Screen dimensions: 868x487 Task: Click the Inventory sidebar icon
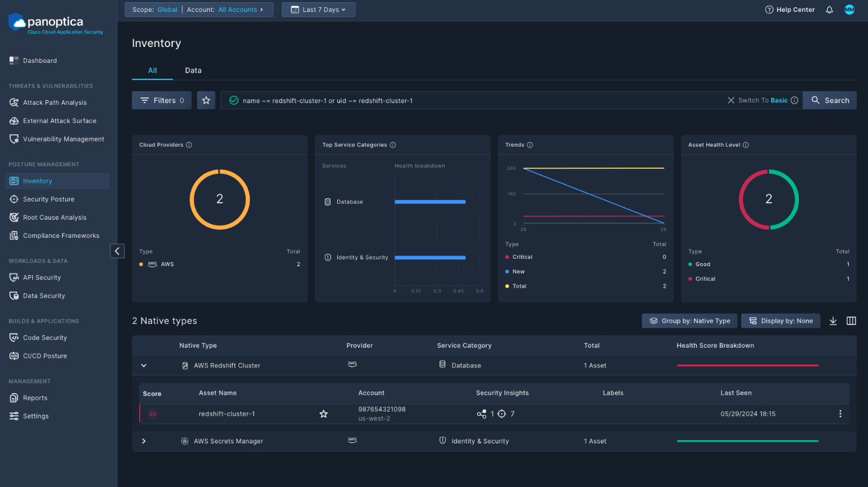tap(14, 181)
